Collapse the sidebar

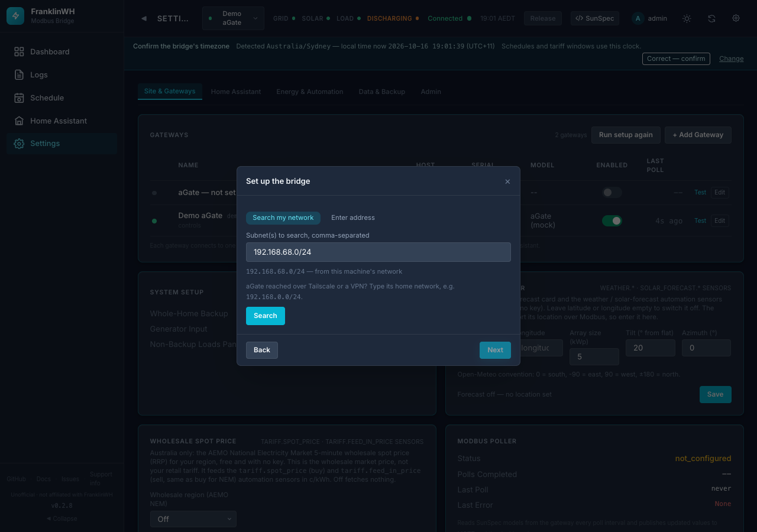point(62,518)
